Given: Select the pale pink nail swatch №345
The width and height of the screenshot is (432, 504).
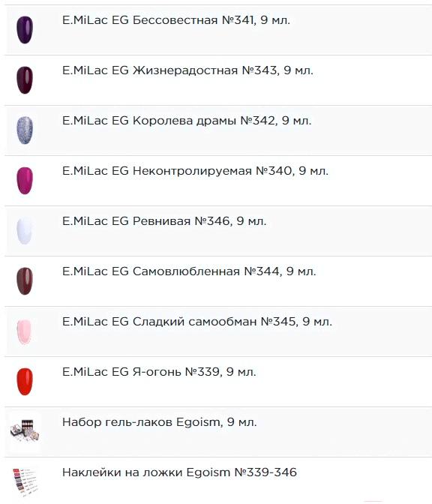Looking at the screenshot, I should point(25,331).
